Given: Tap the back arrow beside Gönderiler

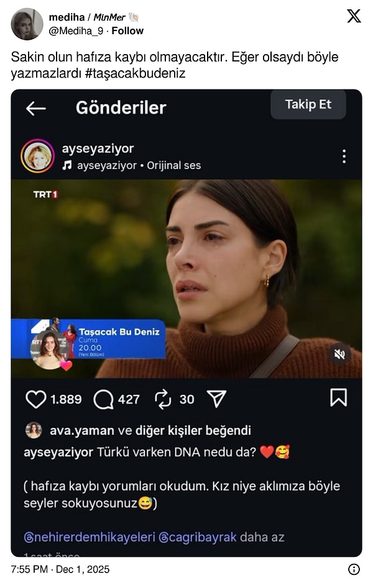Looking at the screenshot, I should click(35, 108).
